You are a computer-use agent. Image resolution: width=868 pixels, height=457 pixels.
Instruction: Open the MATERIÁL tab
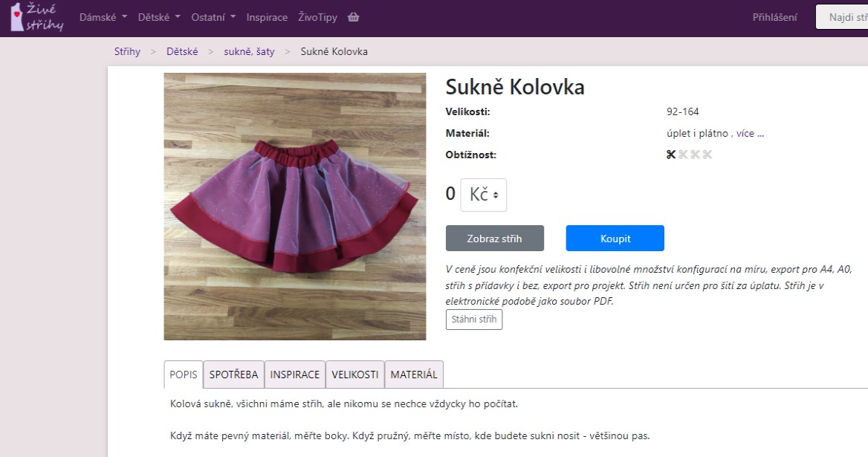coord(414,375)
